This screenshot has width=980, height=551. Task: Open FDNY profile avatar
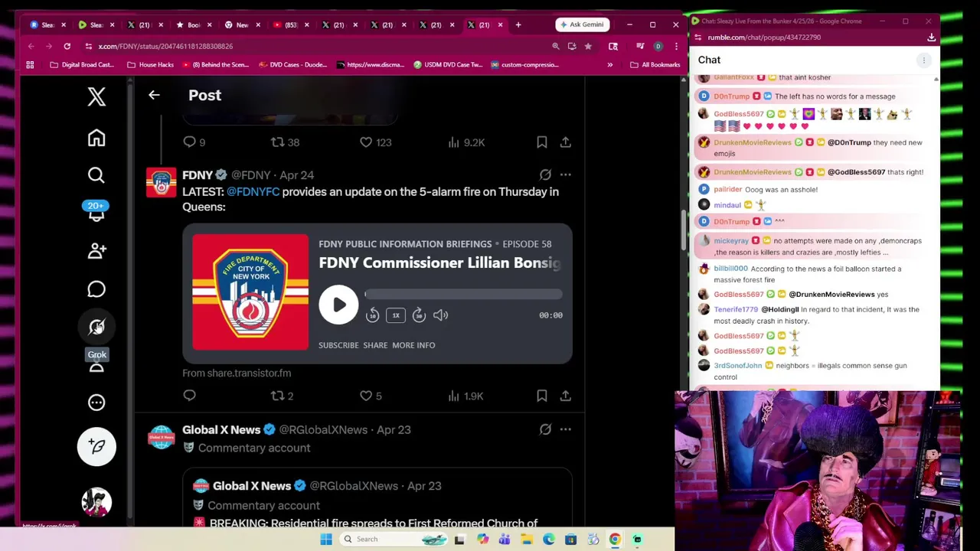(x=161, y=183)
